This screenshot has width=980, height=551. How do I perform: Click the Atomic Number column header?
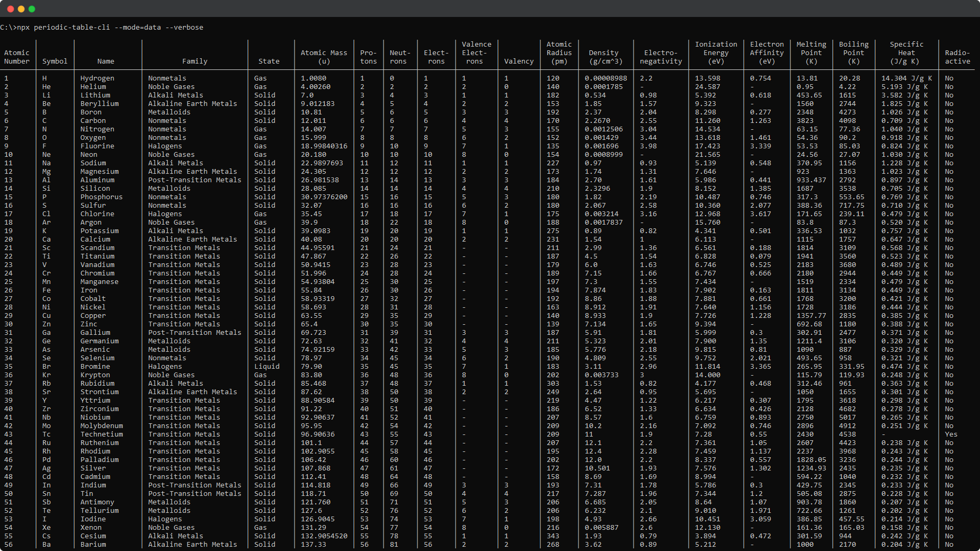(x=16, y=53)
